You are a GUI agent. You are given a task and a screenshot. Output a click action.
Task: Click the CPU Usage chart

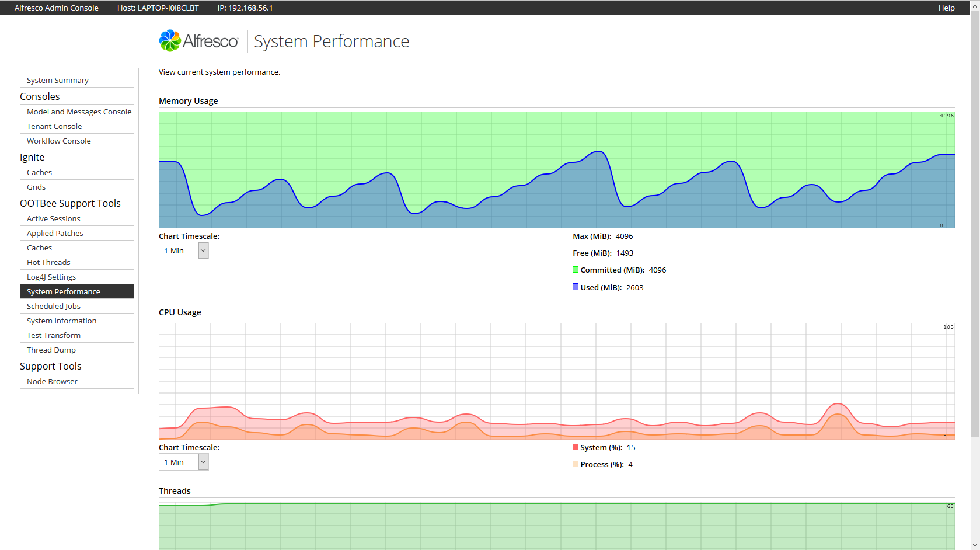[x=557, y=381]
